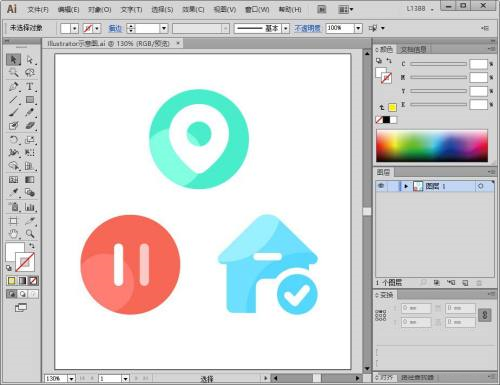Select the Column Graph tool

click(30, 207)
